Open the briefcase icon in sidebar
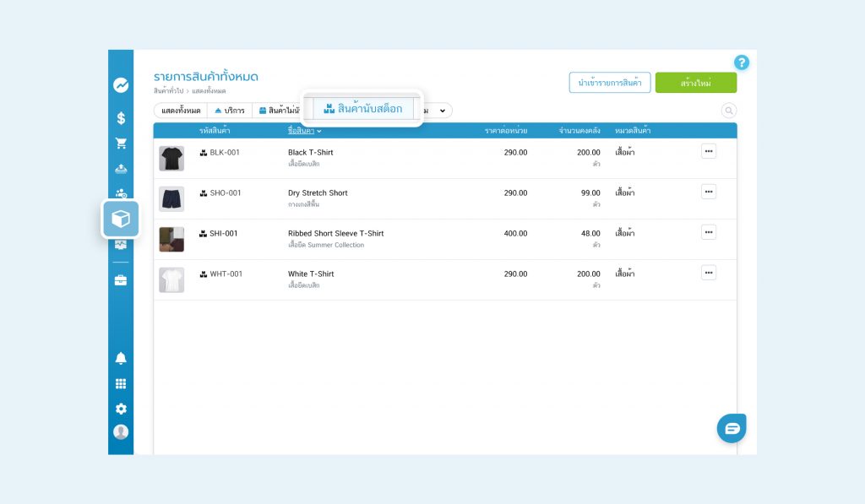Image resolution: width=865 pixels, height=504 pixels. [121, 280]
